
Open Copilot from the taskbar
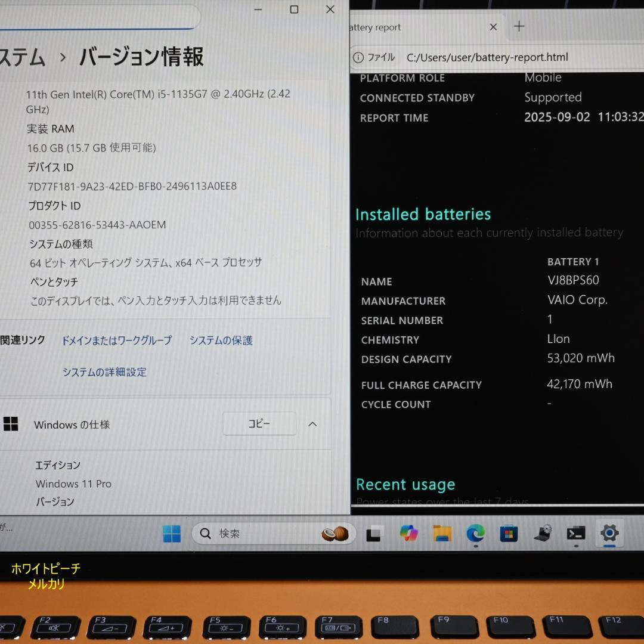coord(409,534)
